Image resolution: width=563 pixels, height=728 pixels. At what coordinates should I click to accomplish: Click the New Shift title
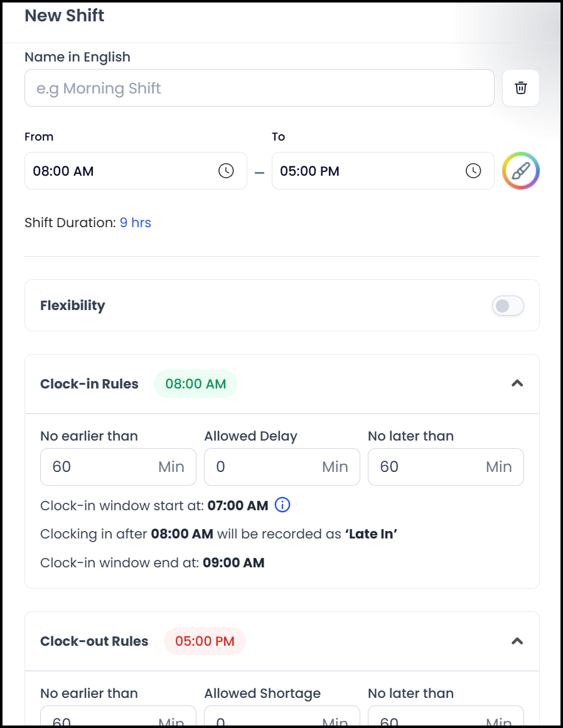tap(64, 15)
